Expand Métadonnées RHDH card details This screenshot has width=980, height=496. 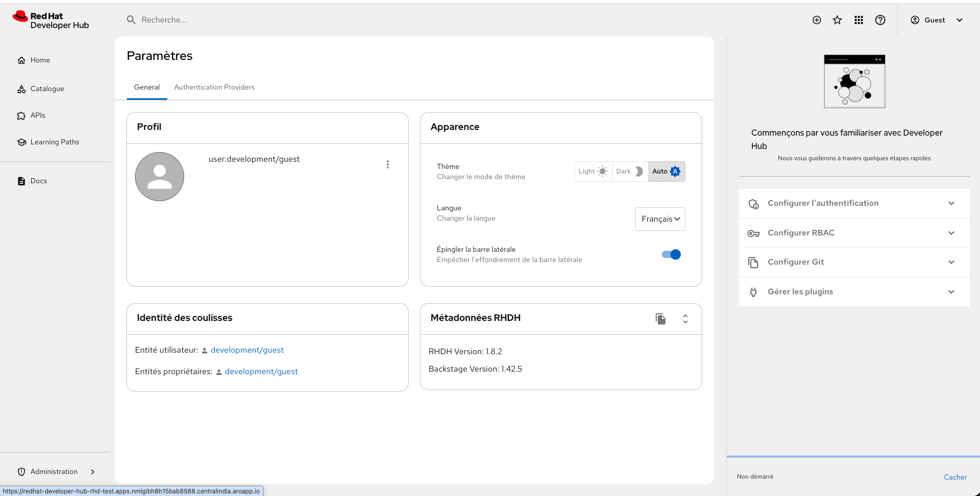tap(685, 319)
